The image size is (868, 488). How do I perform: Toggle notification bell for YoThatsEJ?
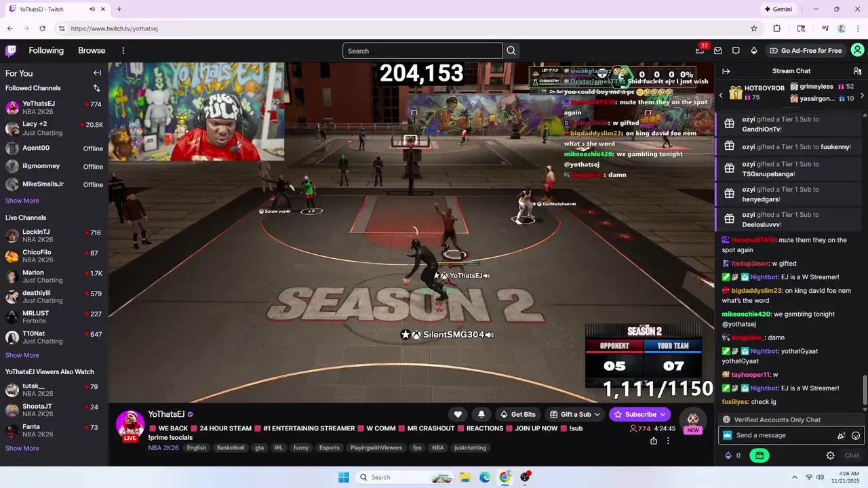[x=481, y=414]
